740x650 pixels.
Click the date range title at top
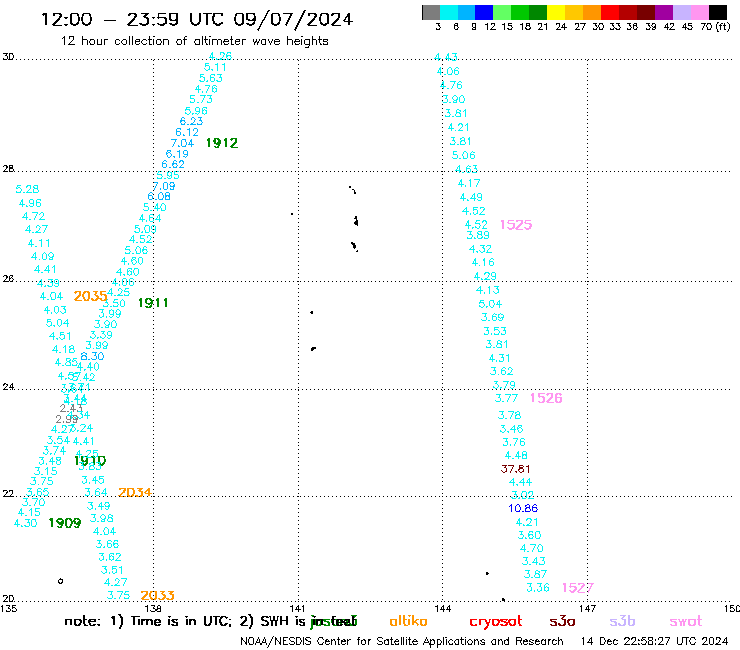coord(197,19)
